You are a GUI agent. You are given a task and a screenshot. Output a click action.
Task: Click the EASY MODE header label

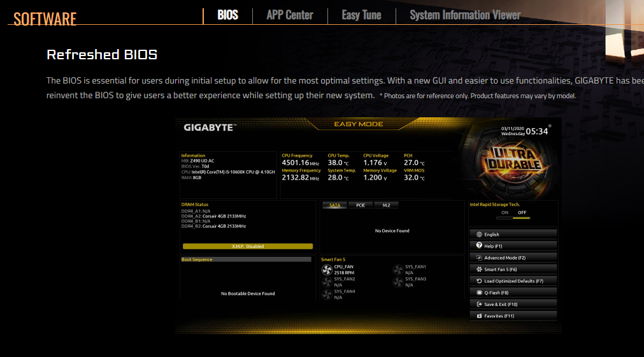point(359,124)
